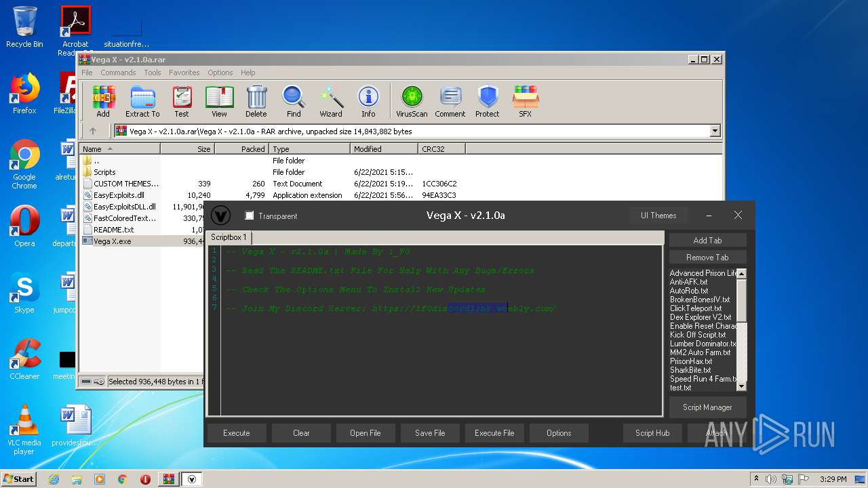Show hidden system tray icons arrow
The width and height of the screenshot is (868, 488).
[x=756, y=479]
